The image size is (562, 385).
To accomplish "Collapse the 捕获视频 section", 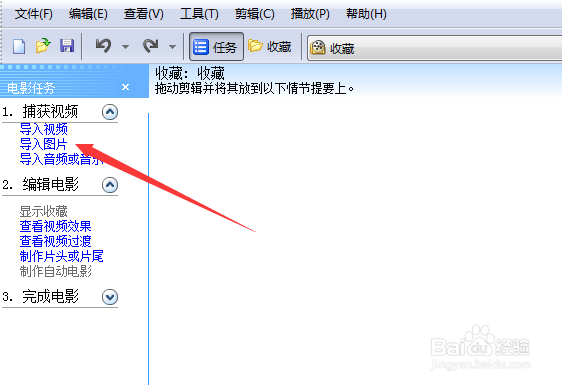I will tap(110, 112).
